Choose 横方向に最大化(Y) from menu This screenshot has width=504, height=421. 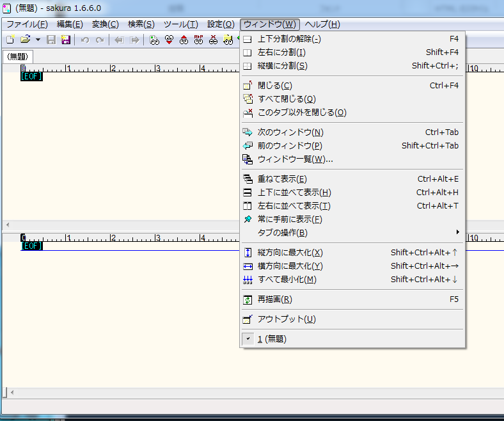[x=352, y=266]
